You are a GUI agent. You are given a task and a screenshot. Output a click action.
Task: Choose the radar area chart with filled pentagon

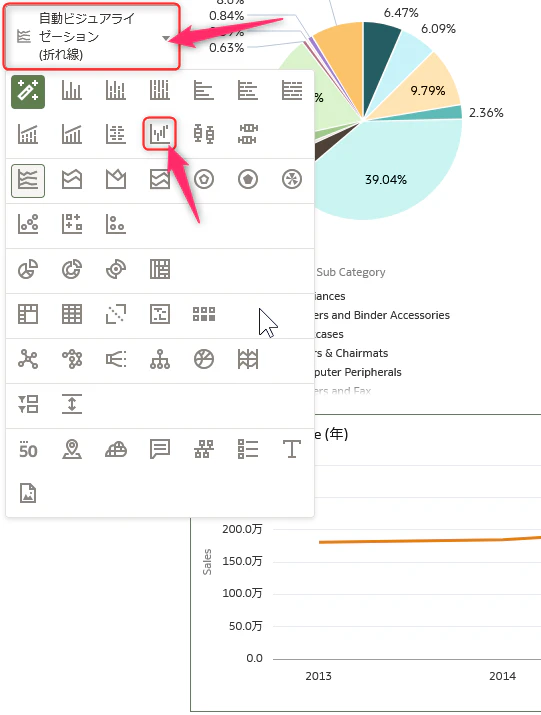pyautogui.click(x=248, y=179)
